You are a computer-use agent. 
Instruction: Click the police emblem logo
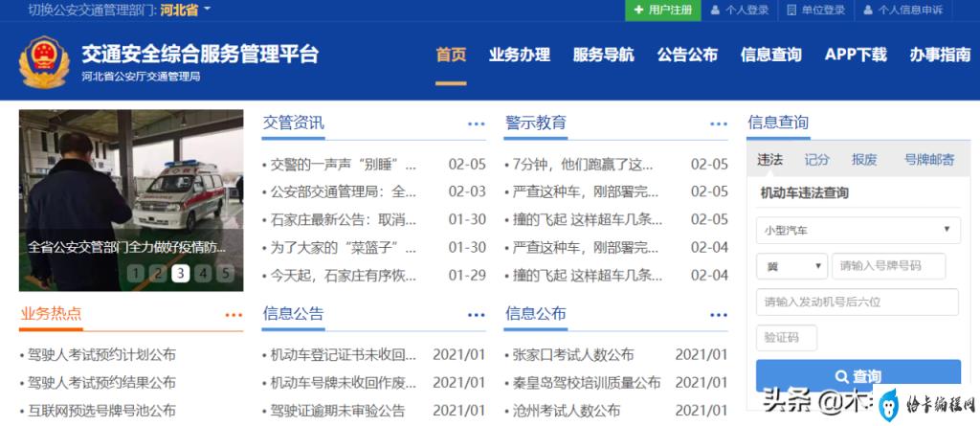(x=44, y=61)
